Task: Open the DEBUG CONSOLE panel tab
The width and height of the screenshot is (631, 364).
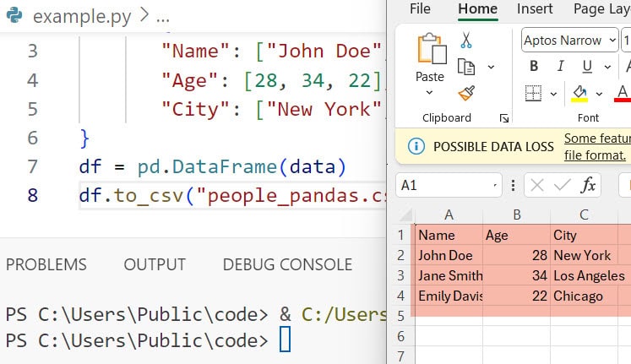Action: (x=287, y=264)
